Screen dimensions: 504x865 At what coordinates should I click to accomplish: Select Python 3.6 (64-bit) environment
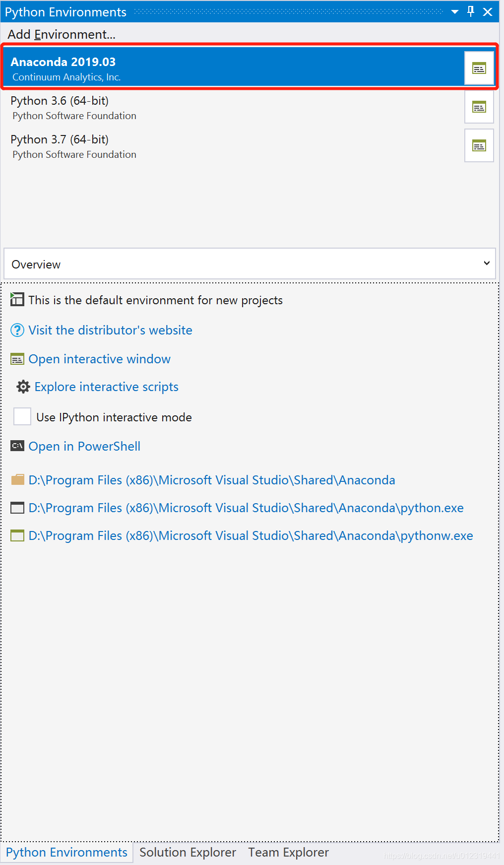click(232, 107)
